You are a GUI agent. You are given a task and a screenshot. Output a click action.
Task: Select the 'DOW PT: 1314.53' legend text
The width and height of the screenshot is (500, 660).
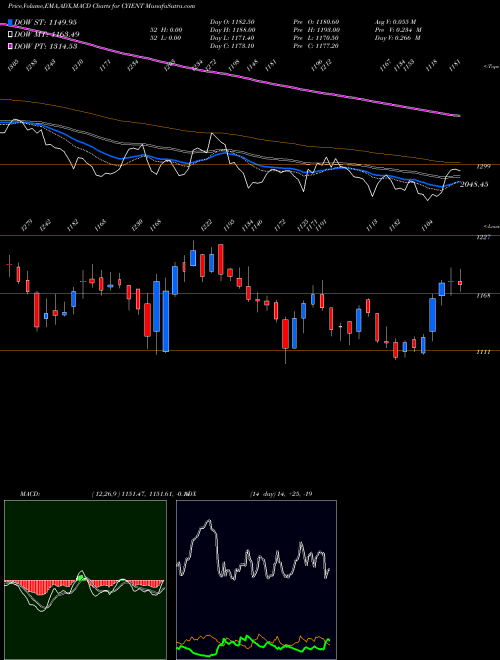coord(46,46)
